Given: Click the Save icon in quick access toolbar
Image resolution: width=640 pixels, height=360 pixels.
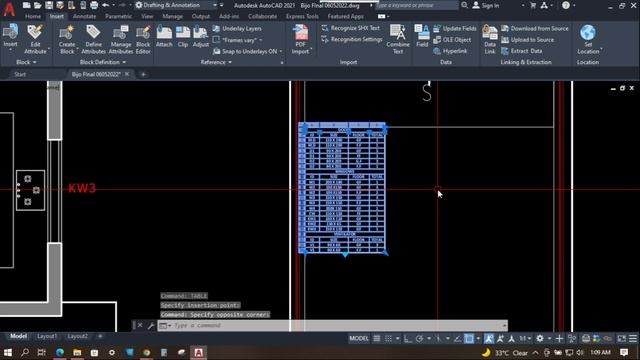Looking at the screenshot, I should 49,5.
